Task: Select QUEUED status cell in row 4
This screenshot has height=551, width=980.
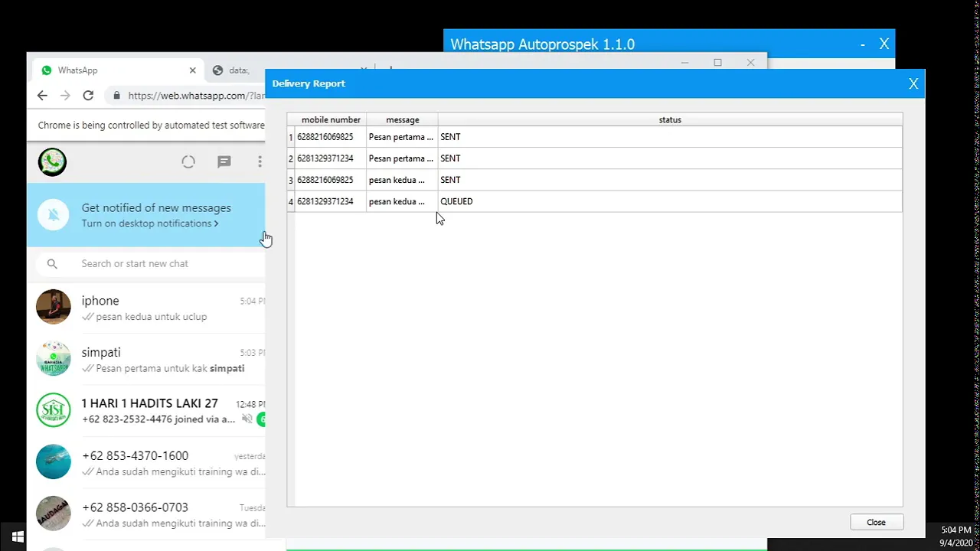Action: coord(670,201)
